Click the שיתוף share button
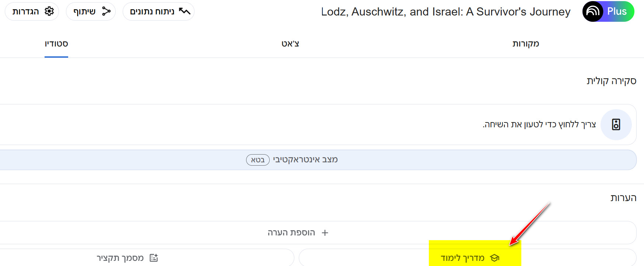This screenshot has width=644, height=266. [x=91, y=11]
